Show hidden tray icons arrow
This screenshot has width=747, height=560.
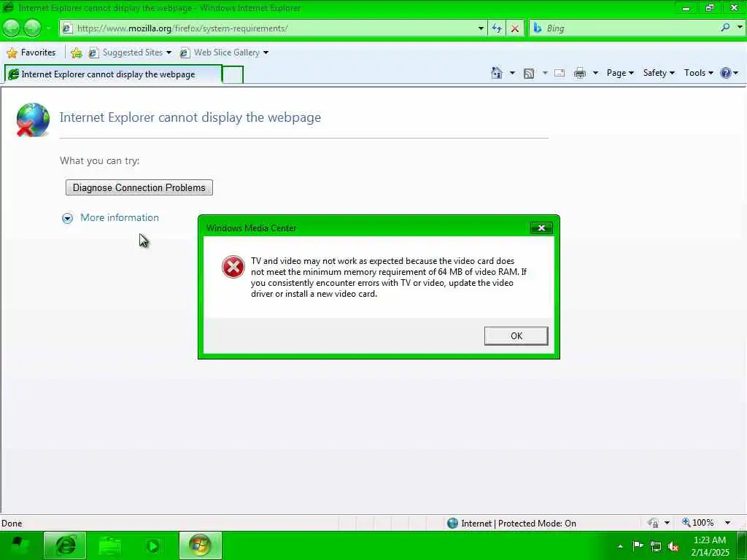coord(620,546)
